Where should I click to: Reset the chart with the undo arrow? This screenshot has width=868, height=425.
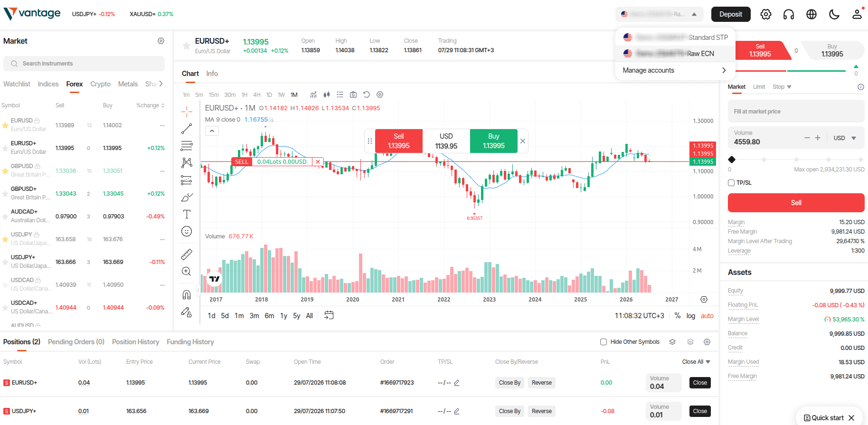point(367,94)
